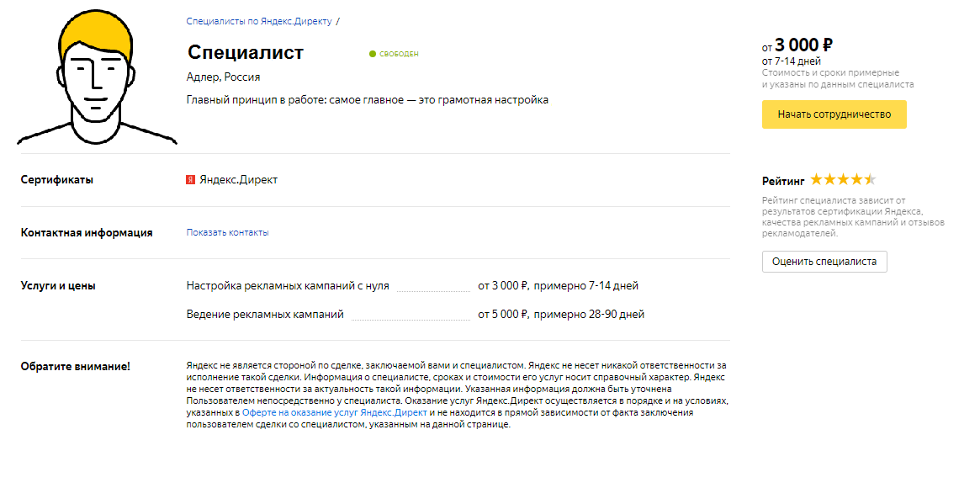Open "Оферте на оказание услуг Яндекс.Директ" link
This screenshot has height=488, width=980.
tap(334, 413)
